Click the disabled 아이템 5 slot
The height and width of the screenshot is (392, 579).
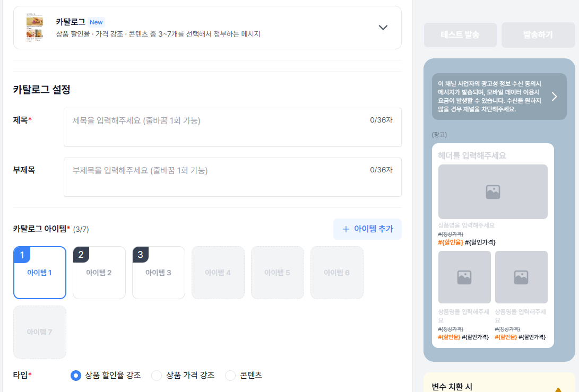coord(278,273)
